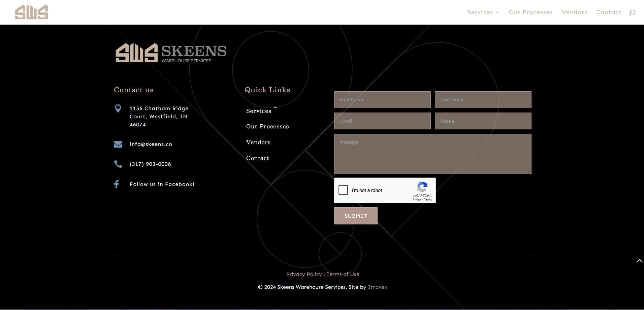Viewport: 644px width, 310px height.
Task: Click the reCAPTCHA logo icon
Action: pyautogui.click(x=422, y=187)
